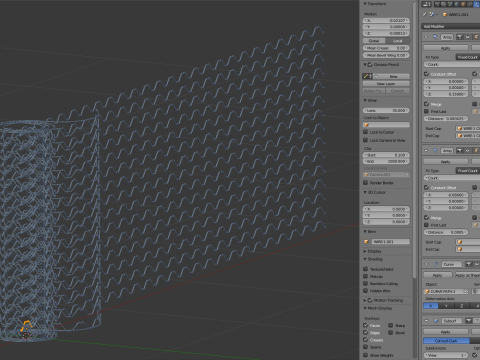Click the Curve modifier icon
The height and width of the screenshot is (360, 480).
(436, 264)
